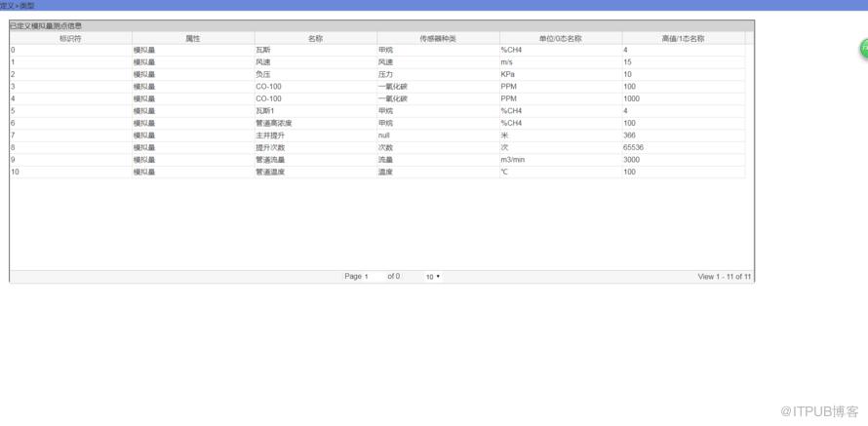Click the identifier 10 cell
This screenshot has height=426, width=868.
[71, 172]
